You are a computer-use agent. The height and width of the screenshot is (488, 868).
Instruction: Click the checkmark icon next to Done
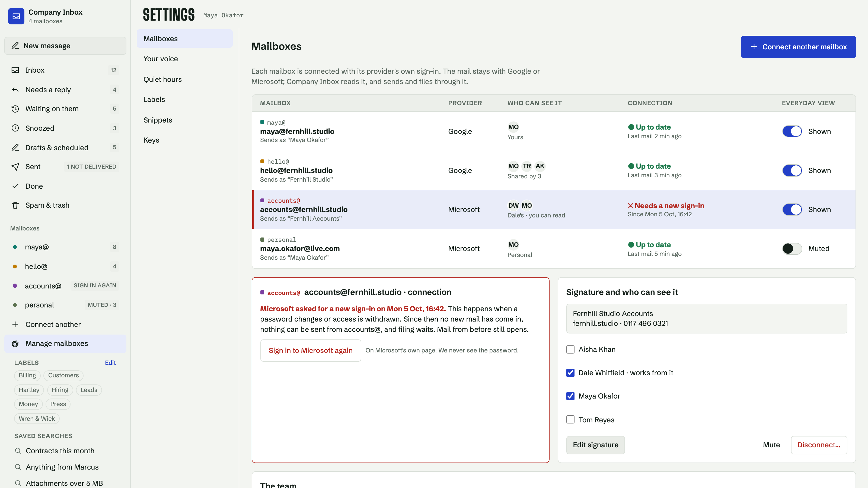[15, 186]
